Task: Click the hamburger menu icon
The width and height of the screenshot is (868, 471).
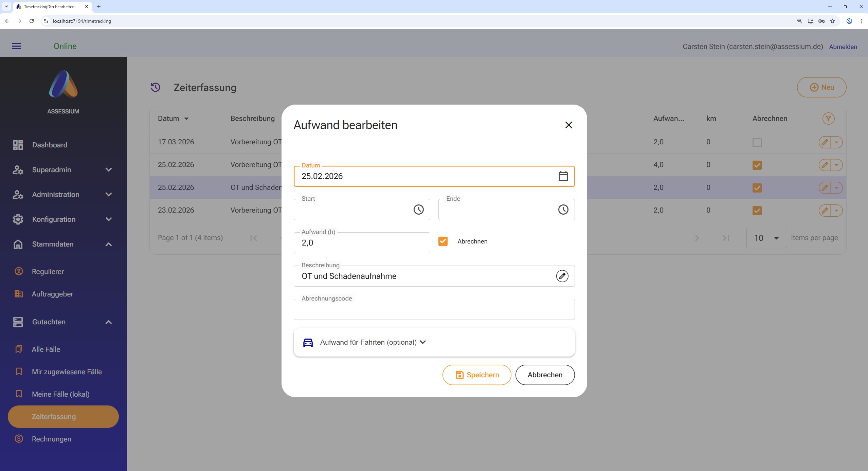Action: (16, 46)
